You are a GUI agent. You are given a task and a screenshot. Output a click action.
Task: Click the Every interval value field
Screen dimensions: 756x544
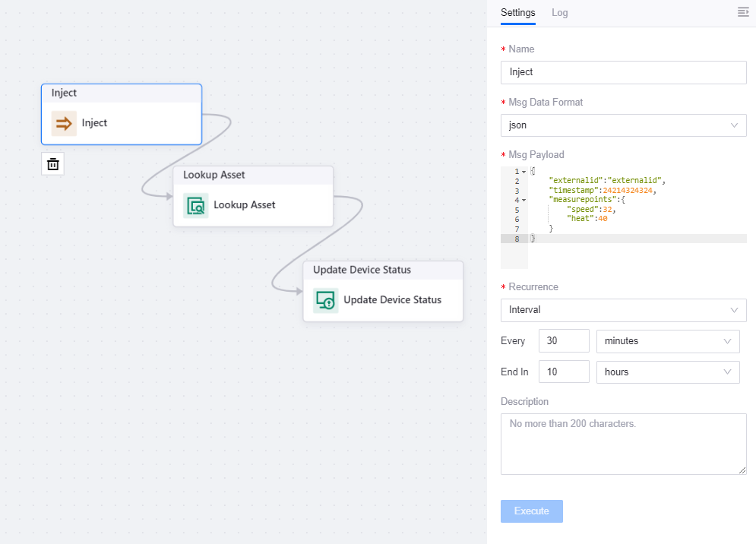[x=563, y=341]
